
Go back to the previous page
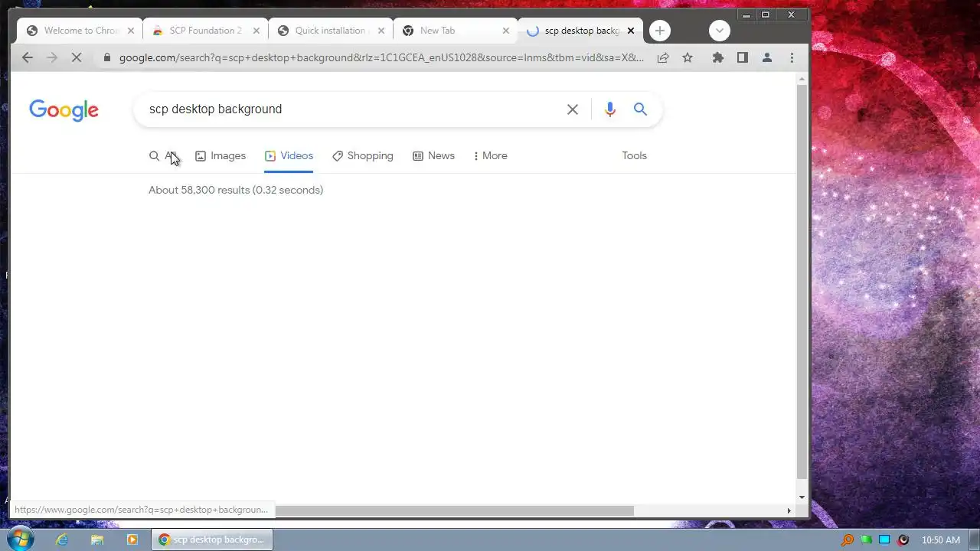tap(28, 57)
